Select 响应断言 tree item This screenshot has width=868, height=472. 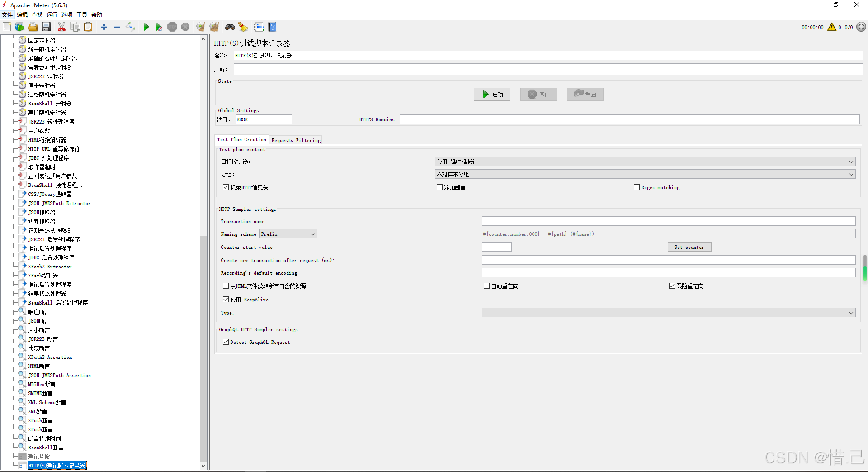point(39,312)
